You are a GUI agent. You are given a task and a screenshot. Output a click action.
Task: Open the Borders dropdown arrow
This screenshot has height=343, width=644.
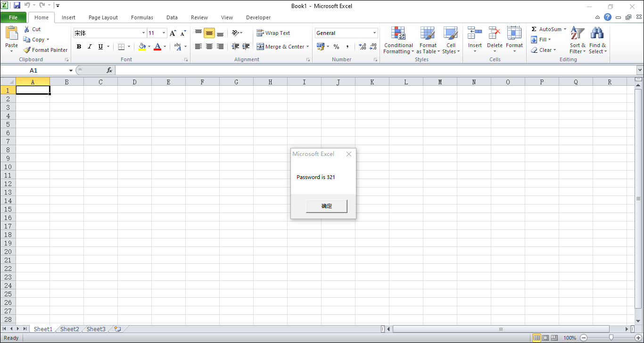point(130,47)
